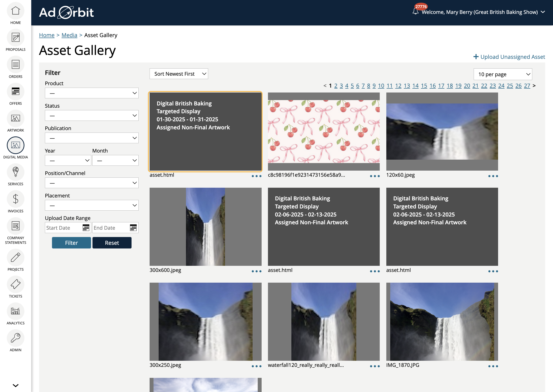Open the Admin key icon

pyautogui.click(x=16, y=338)
